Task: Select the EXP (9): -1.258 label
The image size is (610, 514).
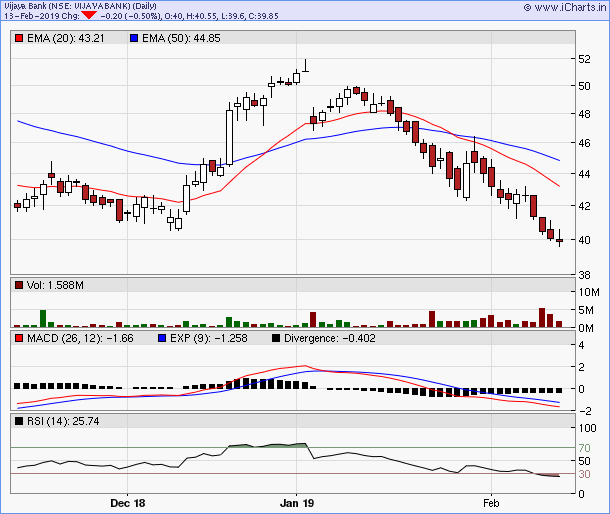Action: pyautogui.click(x=209, y=338)
